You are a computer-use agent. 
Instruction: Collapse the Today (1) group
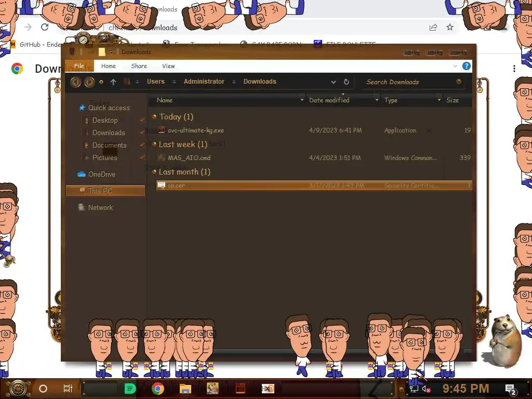tap(154, 117)
